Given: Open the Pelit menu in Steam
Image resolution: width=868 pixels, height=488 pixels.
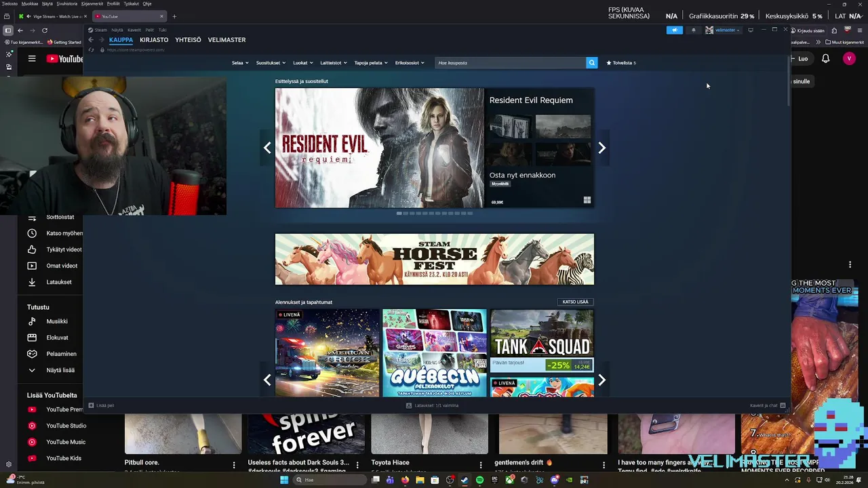Looking at the screenshot, I should [x=149, y=30].
